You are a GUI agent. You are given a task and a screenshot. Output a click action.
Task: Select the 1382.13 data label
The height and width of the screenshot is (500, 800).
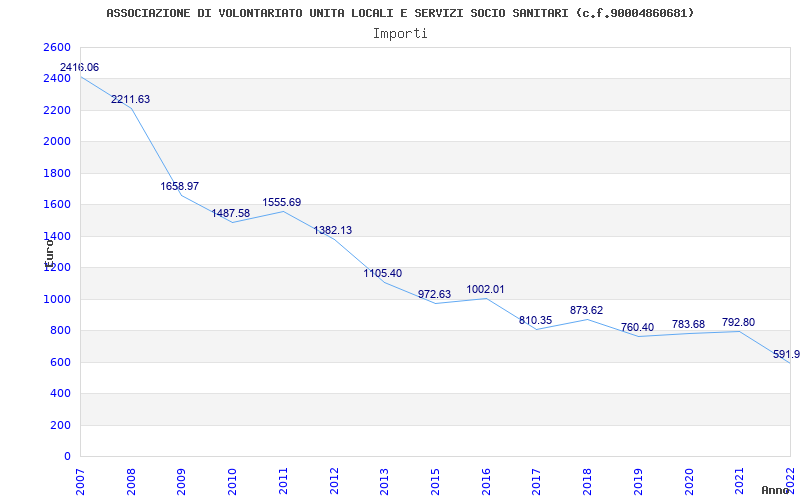coord(333,231)
